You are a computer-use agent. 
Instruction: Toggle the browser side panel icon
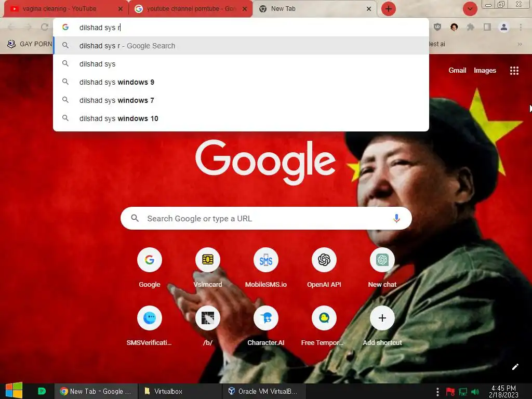(487, 27)
